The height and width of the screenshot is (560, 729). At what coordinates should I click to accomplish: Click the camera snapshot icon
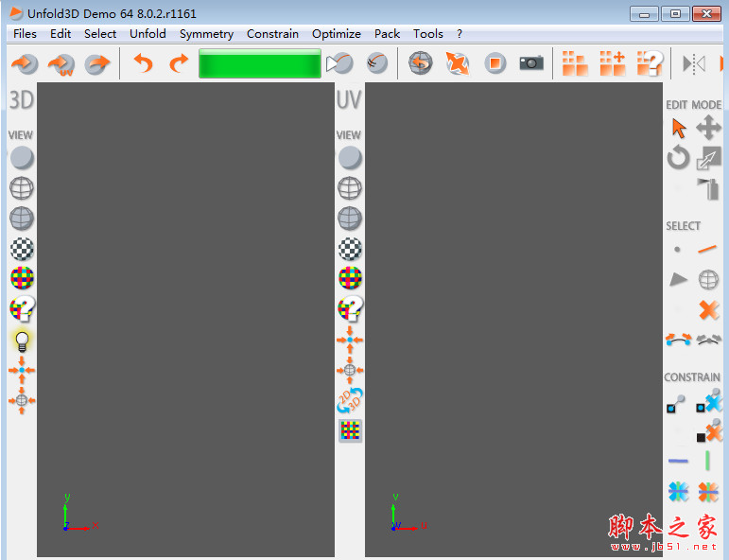(531, 63)
